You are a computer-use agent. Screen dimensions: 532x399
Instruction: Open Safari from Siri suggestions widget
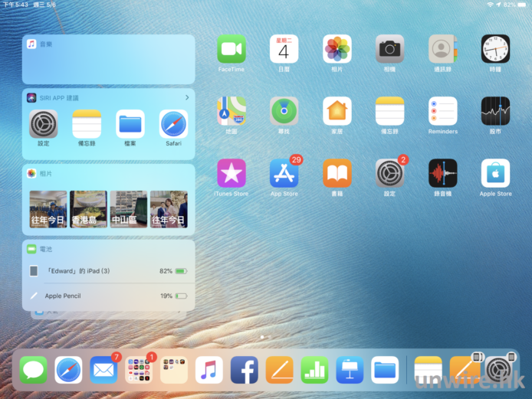pos(173,125)
